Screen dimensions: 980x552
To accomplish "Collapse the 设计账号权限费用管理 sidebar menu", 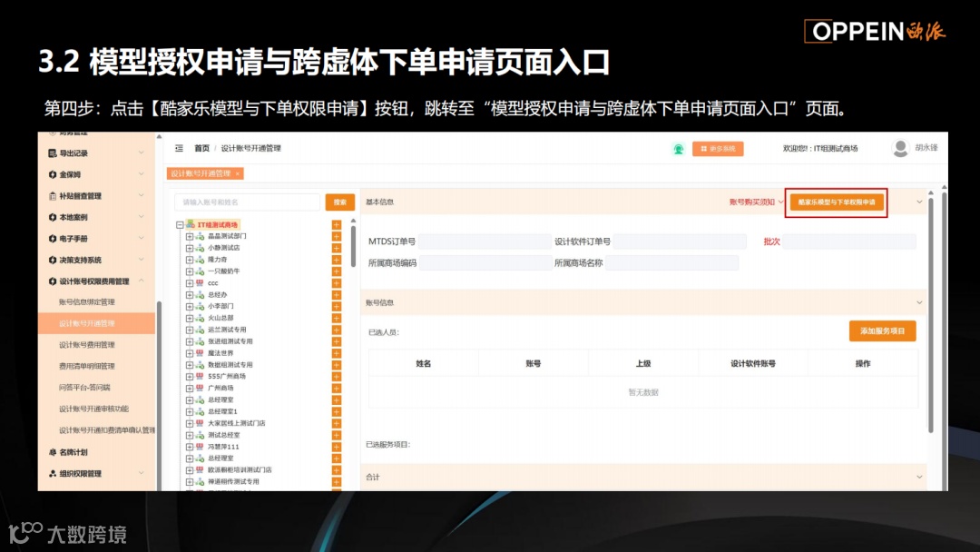I will tap(142, 281).
